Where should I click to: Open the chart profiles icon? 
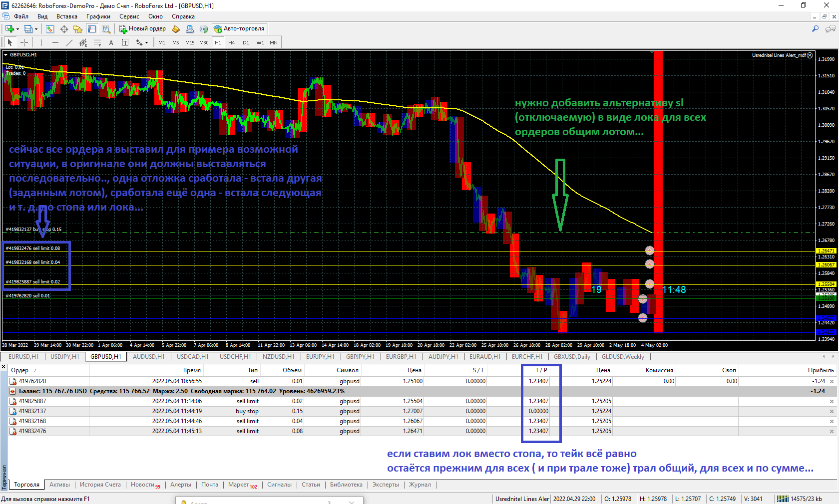pos(28,29)
